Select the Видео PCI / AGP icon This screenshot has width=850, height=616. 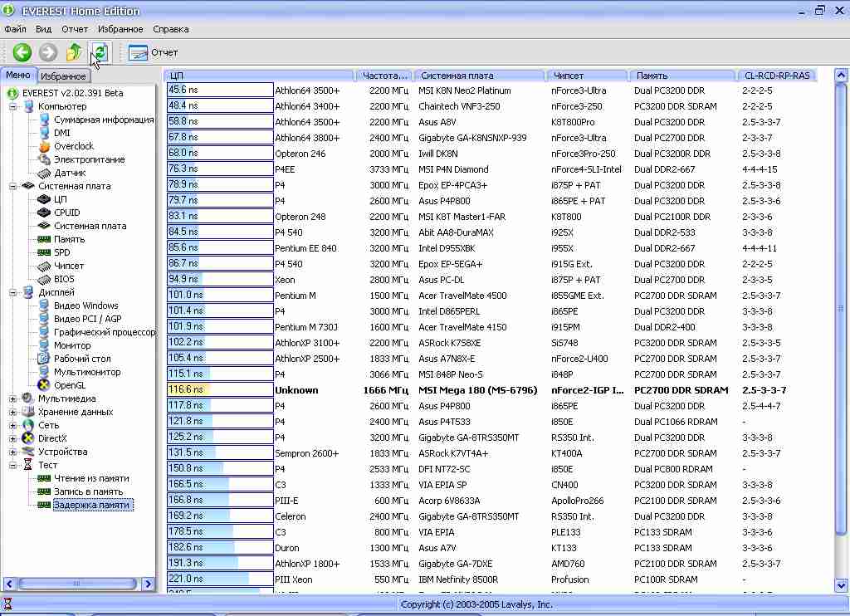click(45, 319)
